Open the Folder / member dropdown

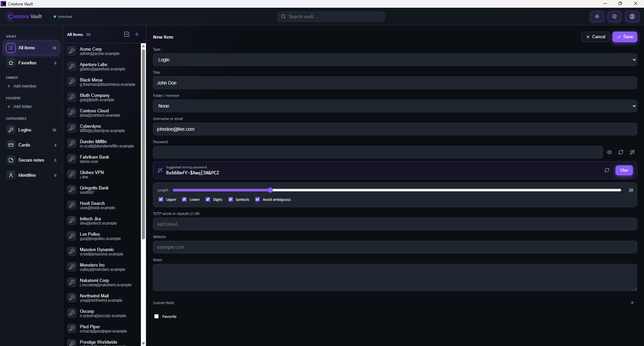pos(395,106)
